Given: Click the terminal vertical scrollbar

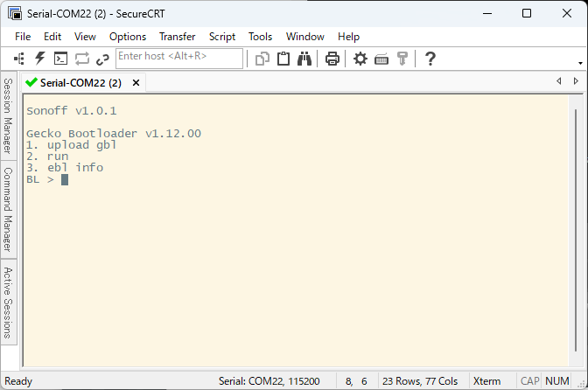Looking at the screenshot, I should (576, 230).
